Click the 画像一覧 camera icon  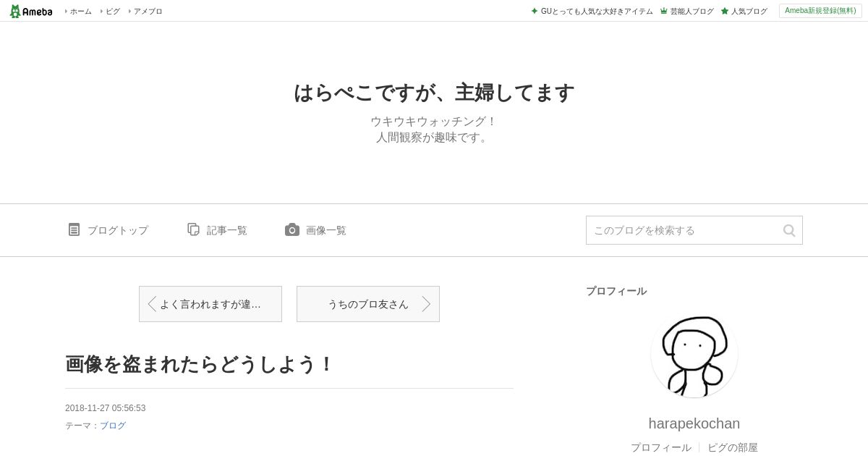pyautogui.click(x=292, y=229)
